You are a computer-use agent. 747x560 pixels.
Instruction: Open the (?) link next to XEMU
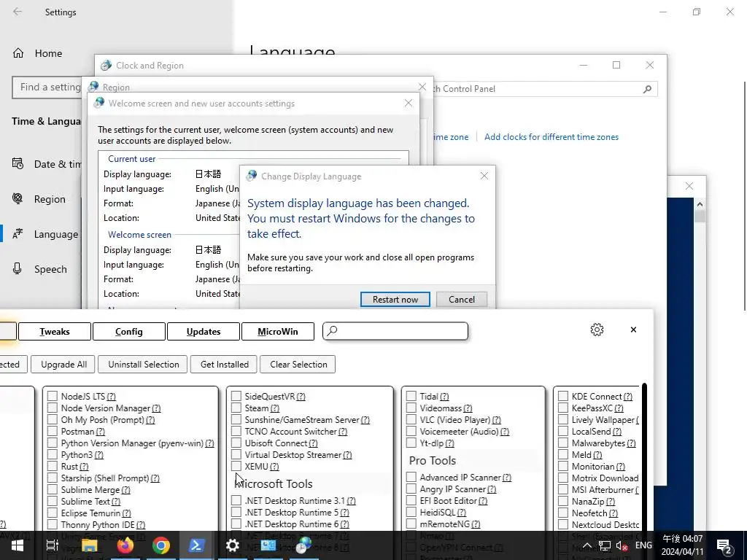(274, 467)
